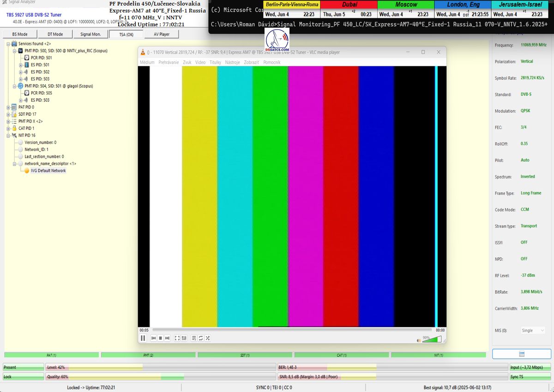Toggle VLC random shuffle playback

pyautogui.click(x=208, y=338)
